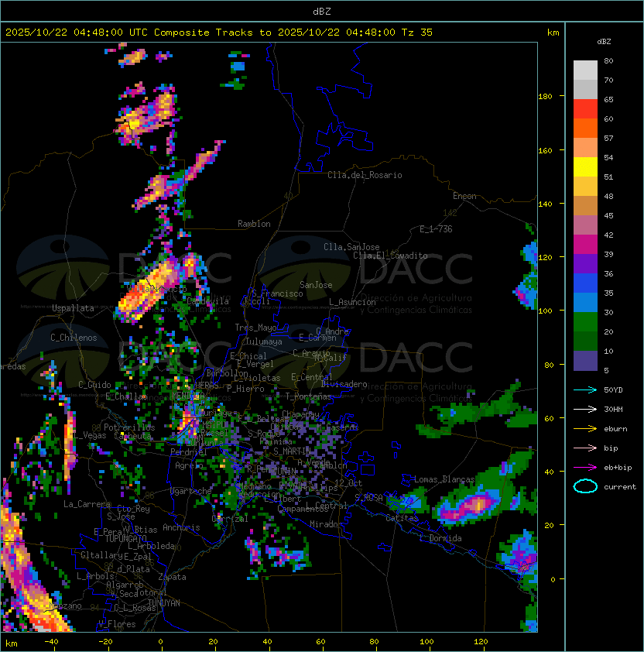644x652 pixels.
Task: Click the magenta eb+bip arrow legend icon
Action: tap(585, 468)
